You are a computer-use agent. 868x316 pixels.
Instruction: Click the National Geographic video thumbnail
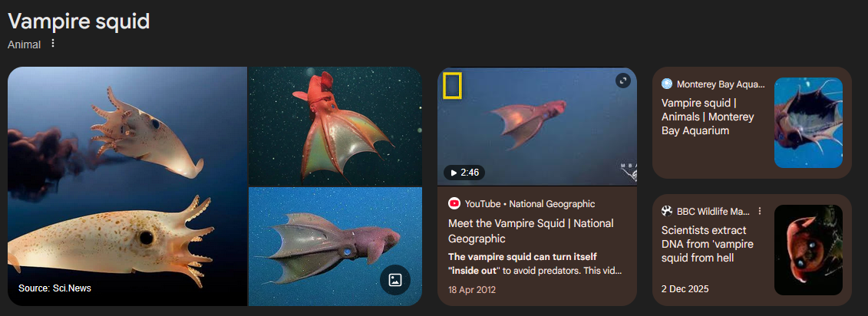[537, 127]
